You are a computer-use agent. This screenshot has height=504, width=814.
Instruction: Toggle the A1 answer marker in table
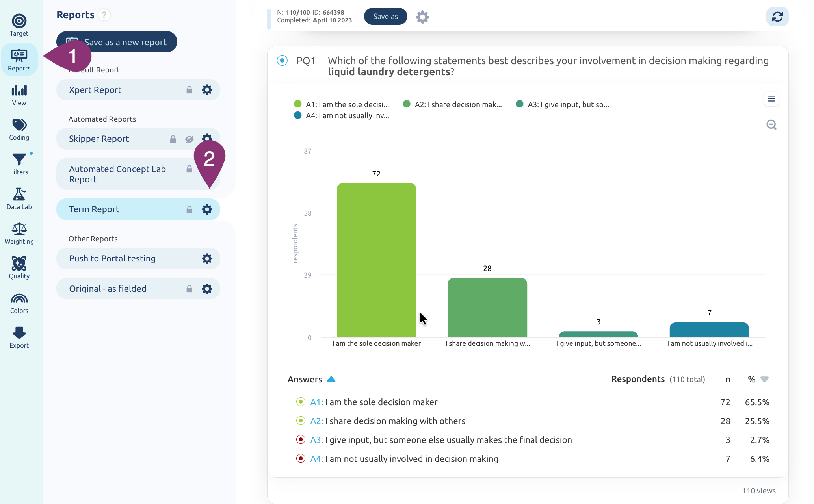[x=301, y=402]
